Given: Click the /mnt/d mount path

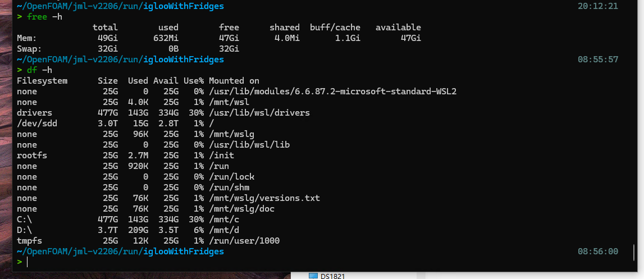Looking at the screenshot, I should 224,230.
